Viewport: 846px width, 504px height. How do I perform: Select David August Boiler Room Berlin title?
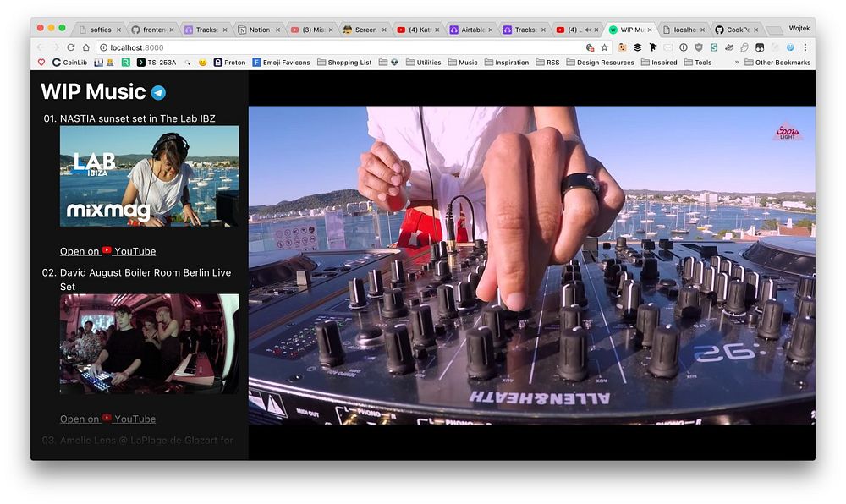(146, 279)
